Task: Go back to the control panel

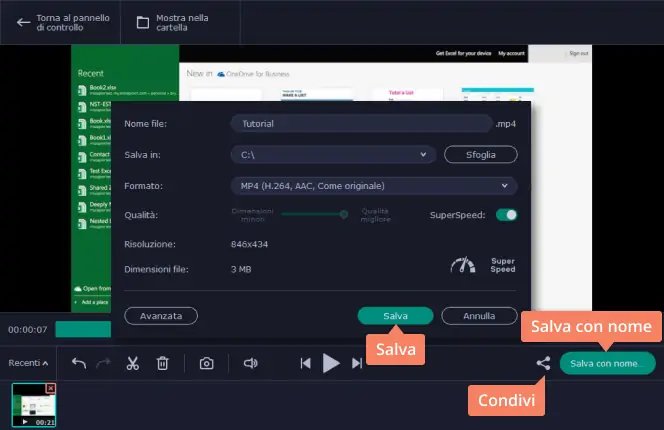Action: click(x=63, y=22)
